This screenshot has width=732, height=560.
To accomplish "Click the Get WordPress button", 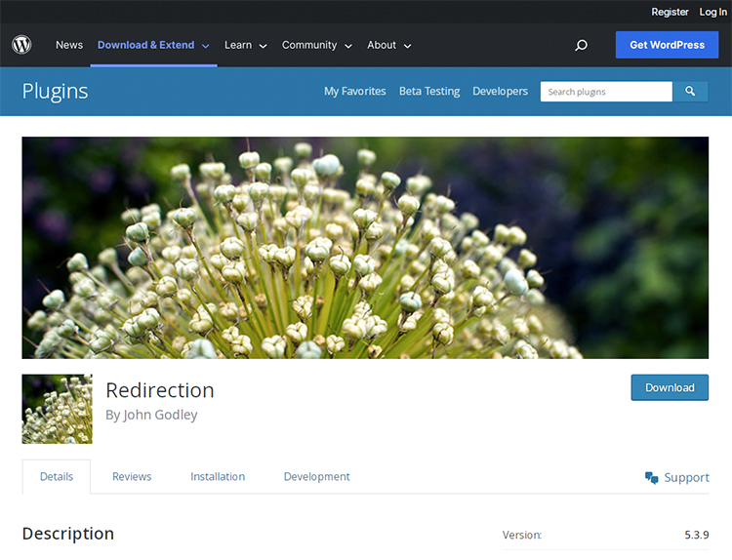I will (667, 45).
